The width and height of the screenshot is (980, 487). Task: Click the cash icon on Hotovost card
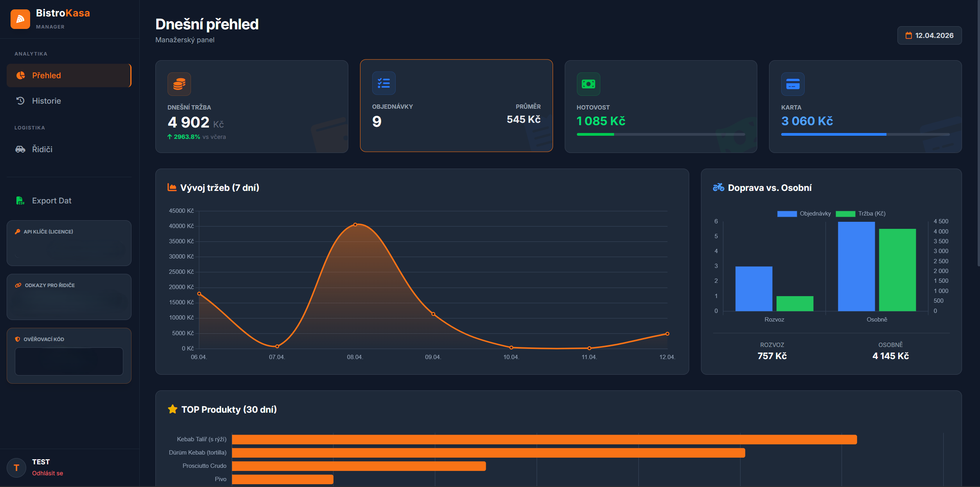588,84
